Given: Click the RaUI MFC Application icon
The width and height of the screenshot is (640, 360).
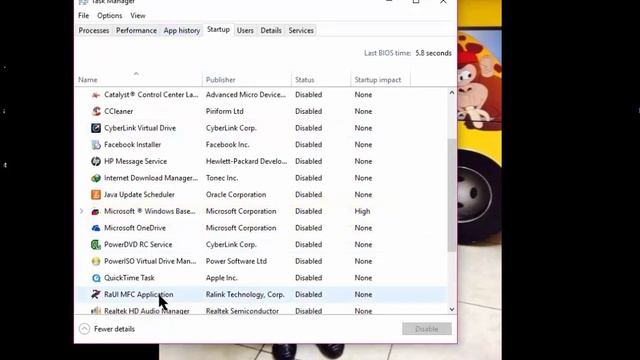Looking at the screenshot, I should pyautogui.click(x=96, y=295).
